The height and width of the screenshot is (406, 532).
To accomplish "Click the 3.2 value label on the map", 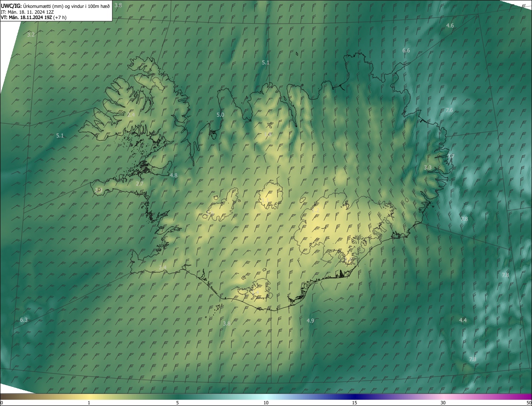I will (31, 34).
